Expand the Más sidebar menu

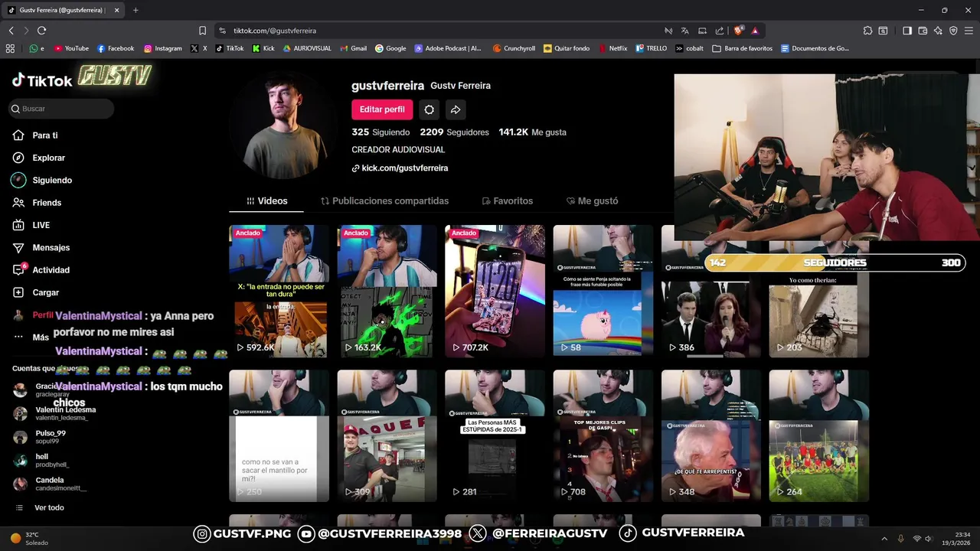tap(31, 337)
